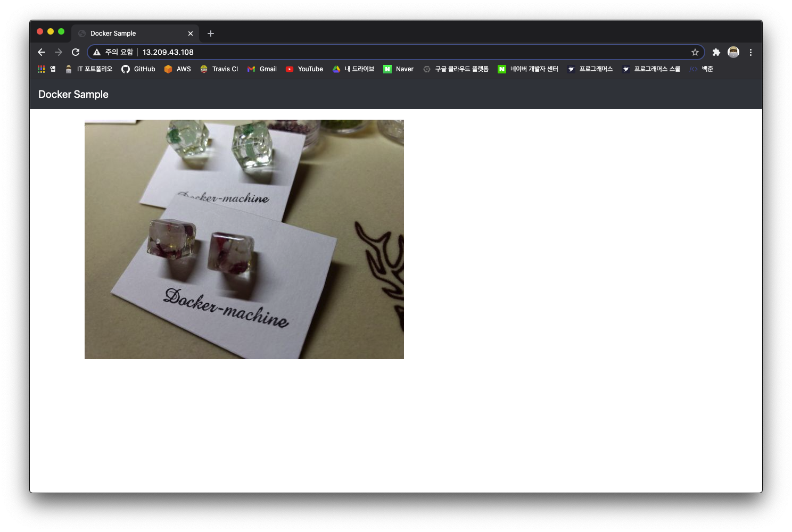Viewport: 792px width, 532px height.
Task: Click the not-secure warning icon
Action: coord(97,52)
